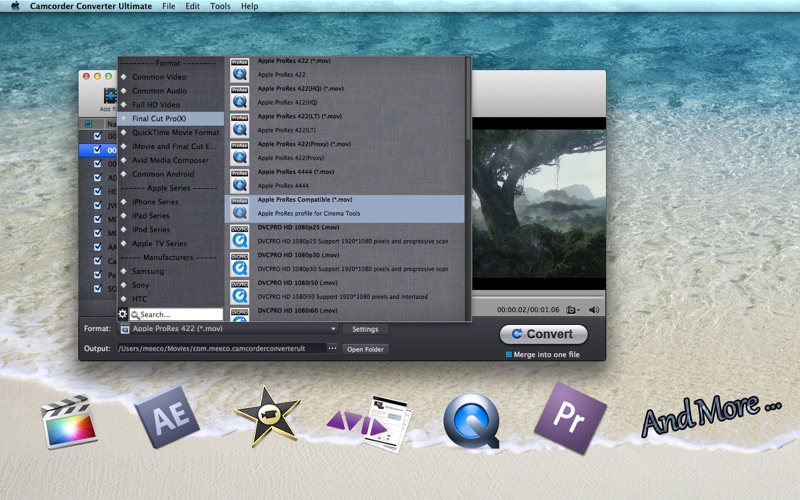Open the File menu
This screenshot has height=500, width=800.
(168, 6)
